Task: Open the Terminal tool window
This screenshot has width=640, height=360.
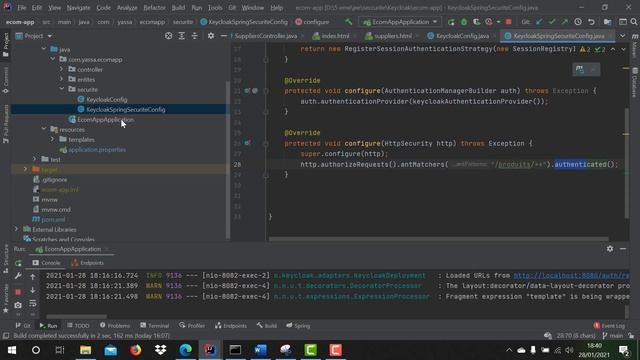Action: (x=154, y=325)
